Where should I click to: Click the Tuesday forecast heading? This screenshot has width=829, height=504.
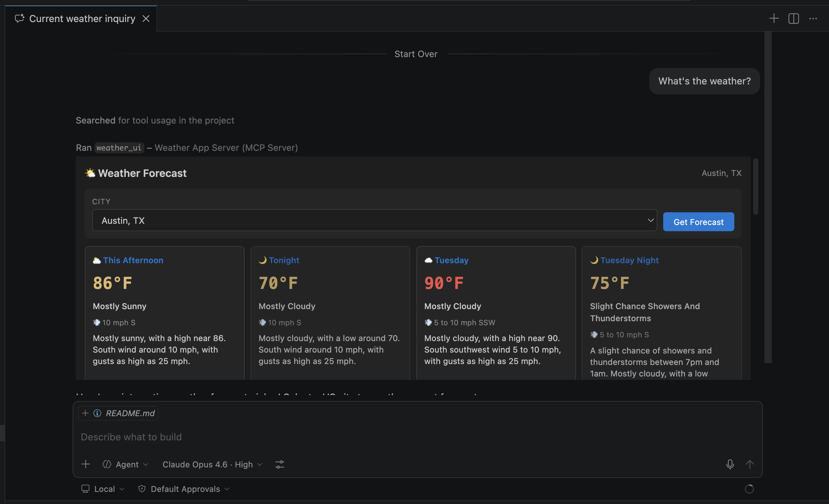point(451,260)
